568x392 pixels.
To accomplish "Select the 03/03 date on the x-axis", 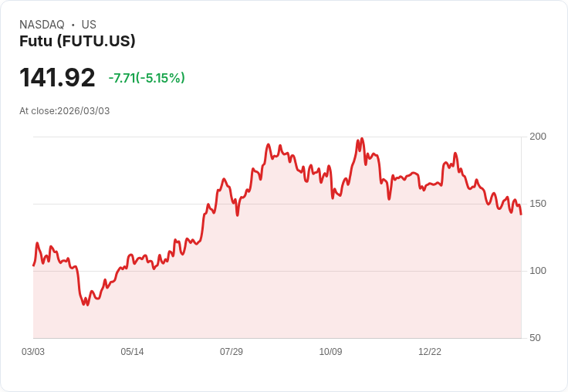I will [x=33, y=352].
